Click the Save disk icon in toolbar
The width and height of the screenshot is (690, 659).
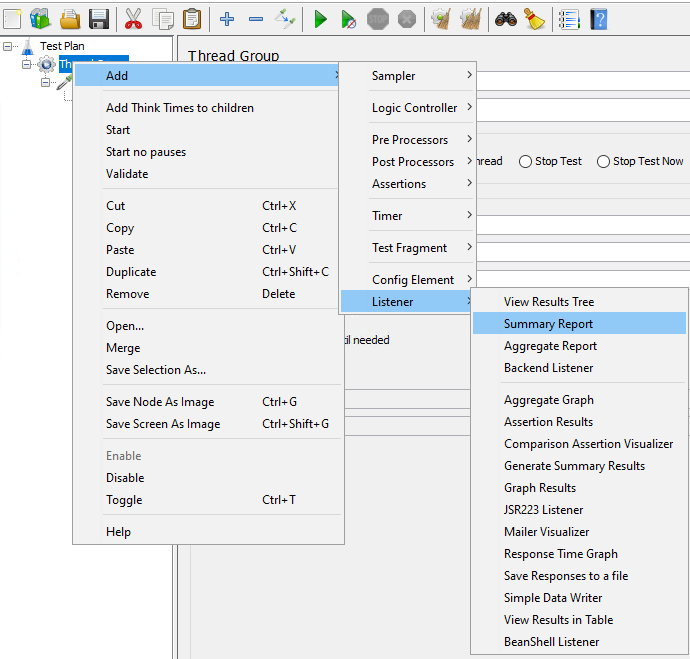[98, 18]
